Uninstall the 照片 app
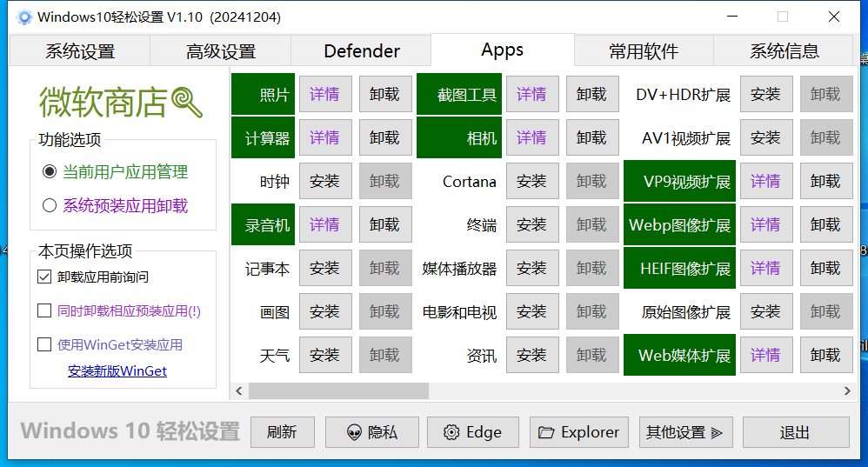Screen dimensions: 868x467 (385, 94)
